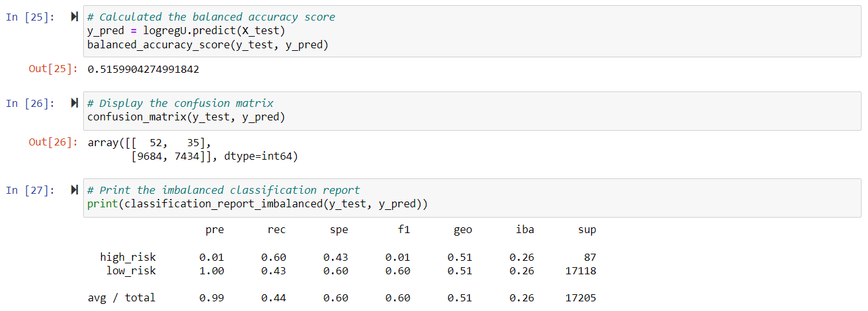Click the comment '# Print the imbalanced classification report'
Viewport: 868px width, 311px height.
223,191
